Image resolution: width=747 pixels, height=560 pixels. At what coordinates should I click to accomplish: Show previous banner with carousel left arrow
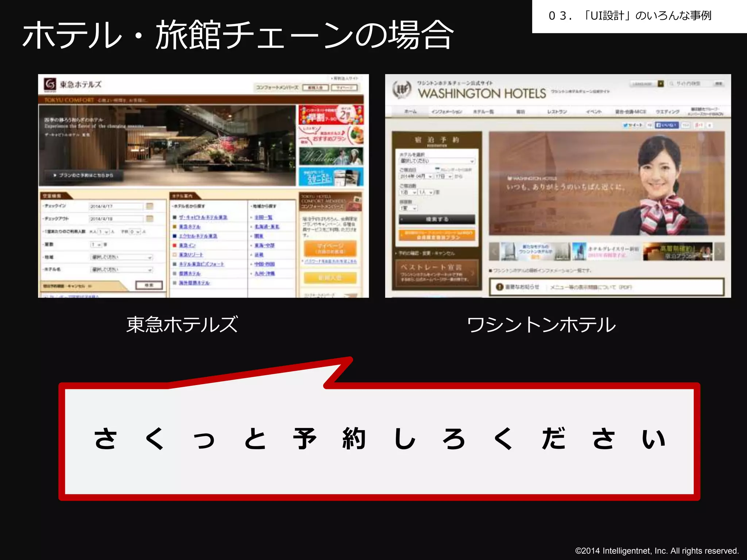coord(494,252)
